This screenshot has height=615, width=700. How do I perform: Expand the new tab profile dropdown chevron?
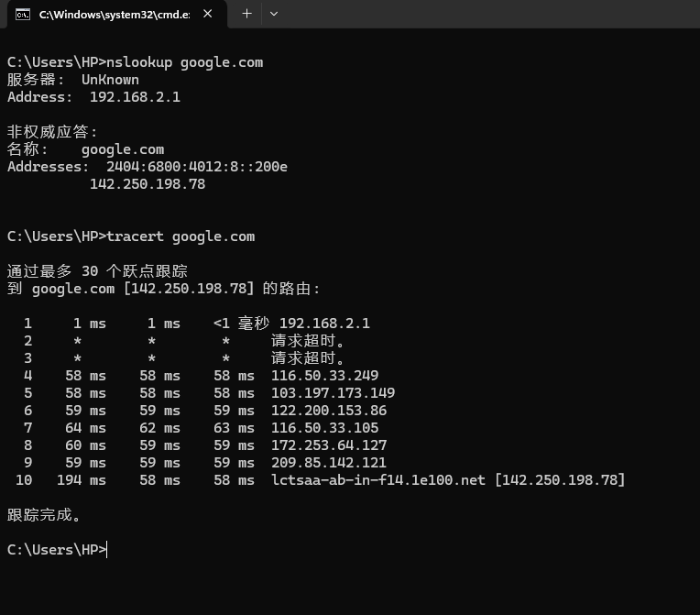pos(273,14)
